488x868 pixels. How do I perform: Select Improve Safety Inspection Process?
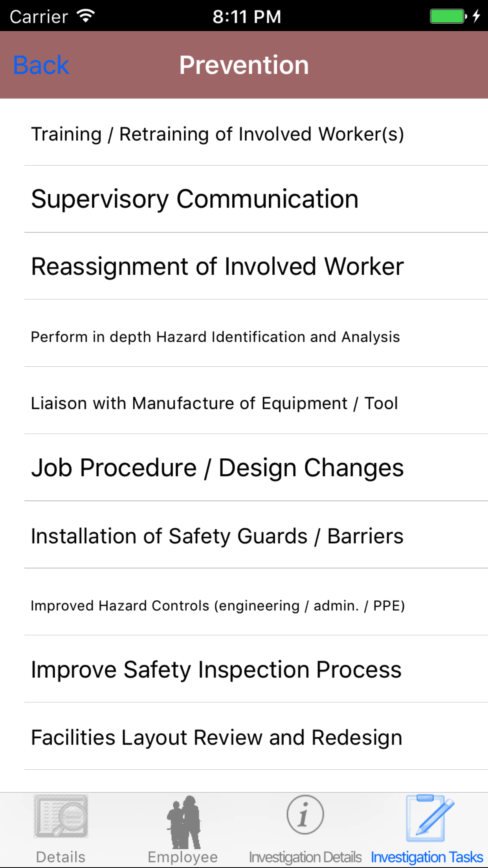[216, 669]
